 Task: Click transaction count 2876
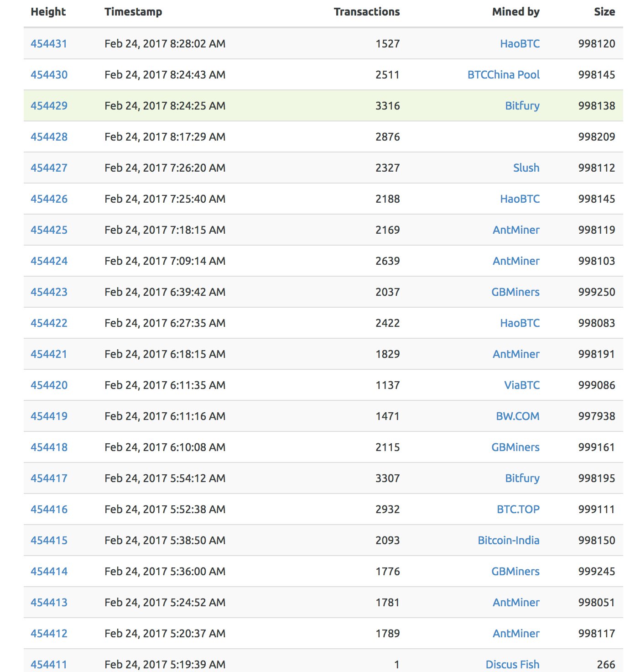click(x=388, y=137)
